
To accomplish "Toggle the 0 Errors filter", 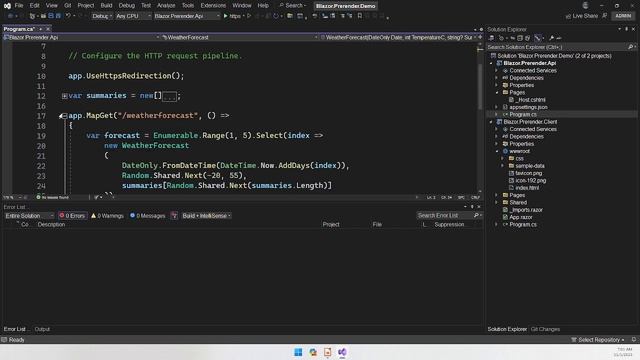I will pyautogui.click(x=72, y=216).
